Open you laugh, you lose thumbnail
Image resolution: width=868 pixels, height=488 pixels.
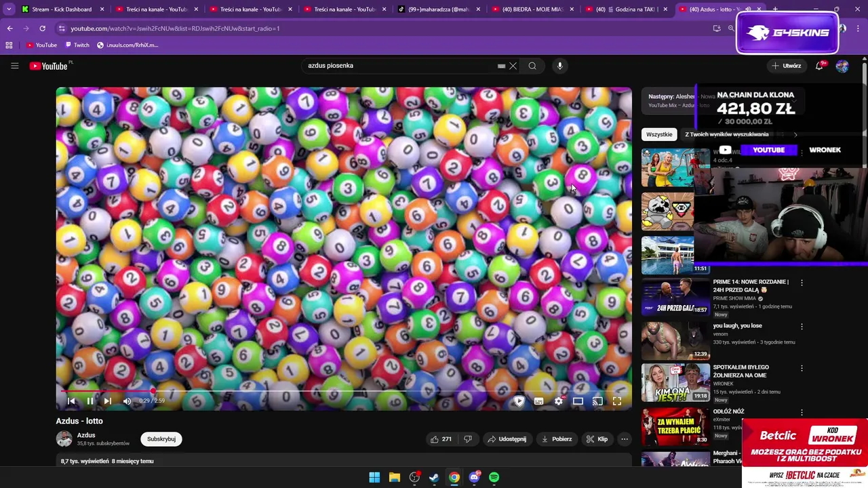675,340
